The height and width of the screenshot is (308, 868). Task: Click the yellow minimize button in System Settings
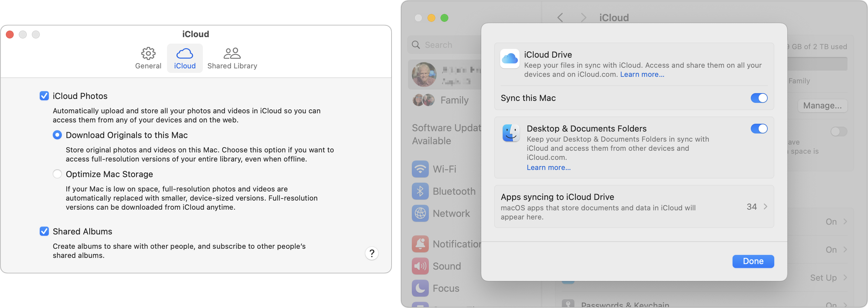(431, 18)
